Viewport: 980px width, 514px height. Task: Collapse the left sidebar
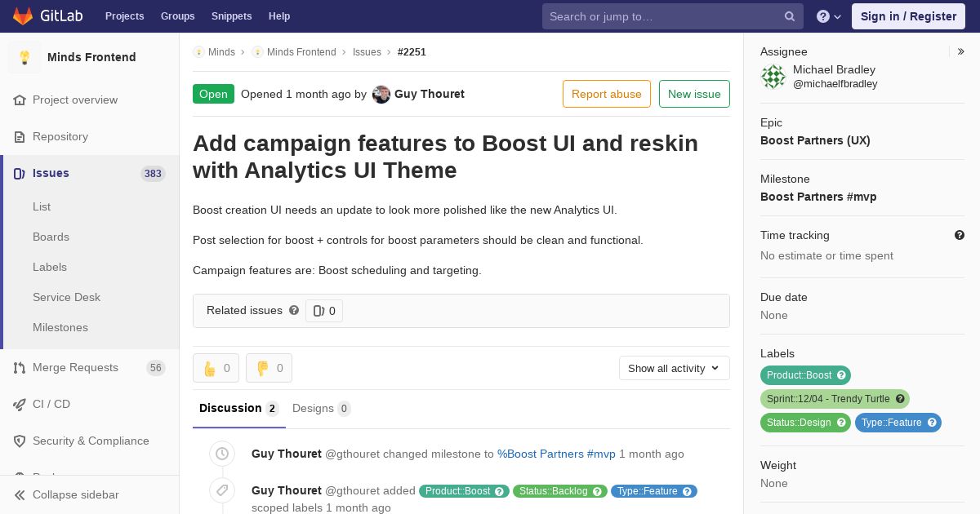[75, 495]
